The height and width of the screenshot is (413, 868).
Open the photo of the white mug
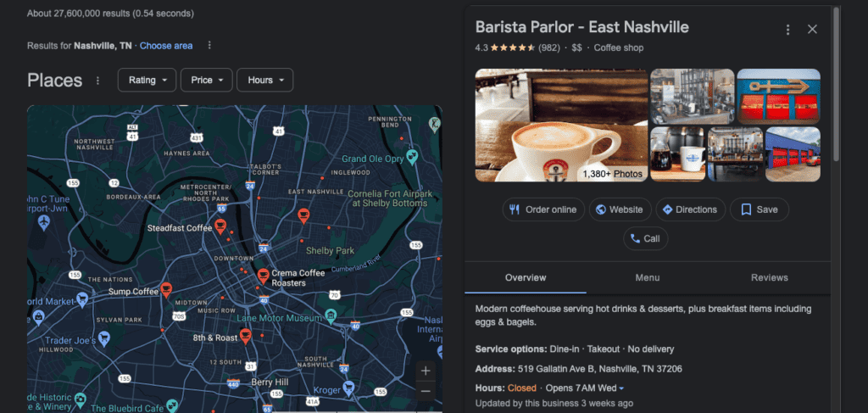click(x=677, y=153)
